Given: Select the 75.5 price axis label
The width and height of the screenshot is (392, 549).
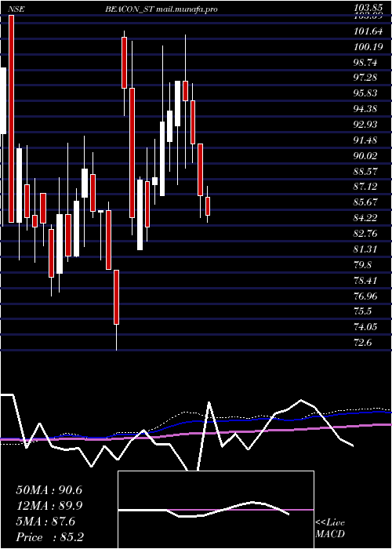Looking at the screenshot, I should tap(364, 311).
